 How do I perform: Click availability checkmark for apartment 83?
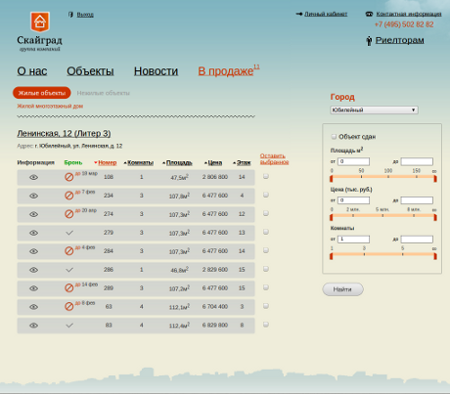[x=69, y=325]
